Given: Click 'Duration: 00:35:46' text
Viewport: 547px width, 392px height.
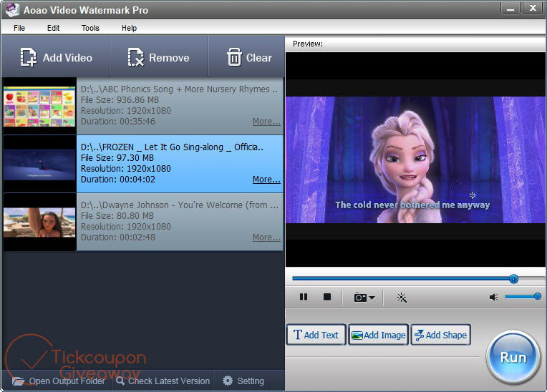Looking at the screenshot, I should (118, 122).
